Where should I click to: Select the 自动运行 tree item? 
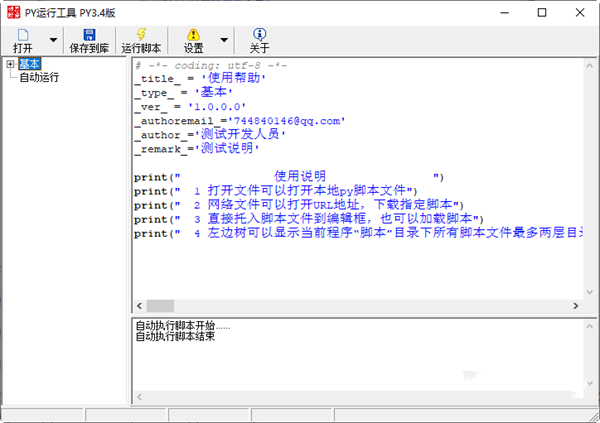pyautogui.click(x=38, y=77)
